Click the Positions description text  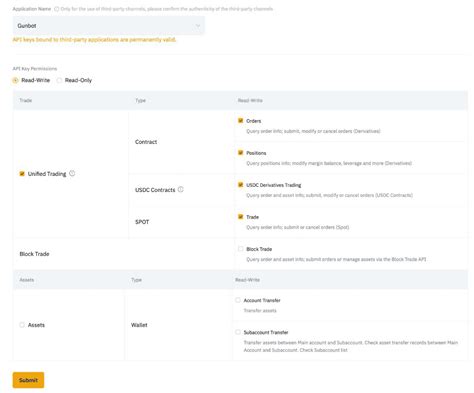[x=329, y=163]
